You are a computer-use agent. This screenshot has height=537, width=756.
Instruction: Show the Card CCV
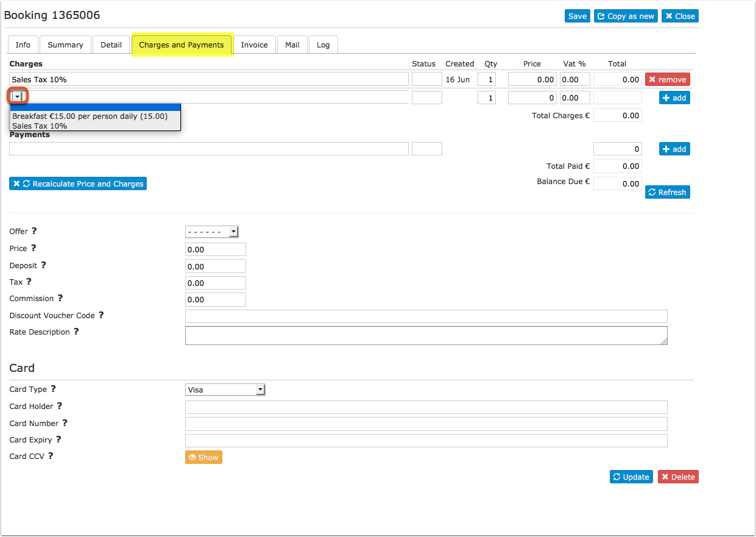(203, 457)
